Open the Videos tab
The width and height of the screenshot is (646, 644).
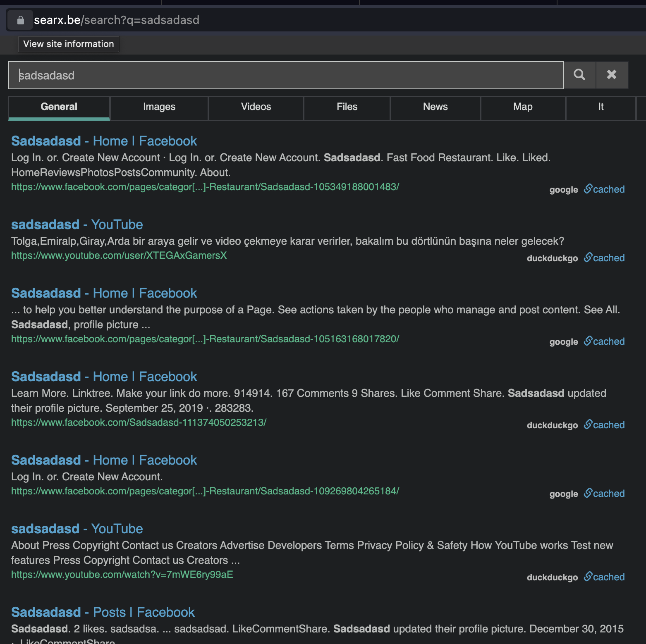256,107
